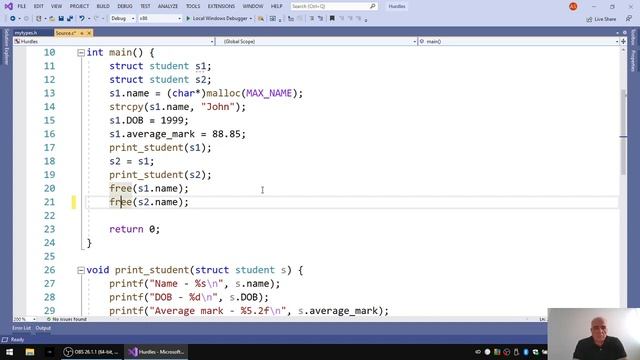Open the Debug configuration dropdown
This screenshot has height=360, width=640.
(x=122, y=18)
